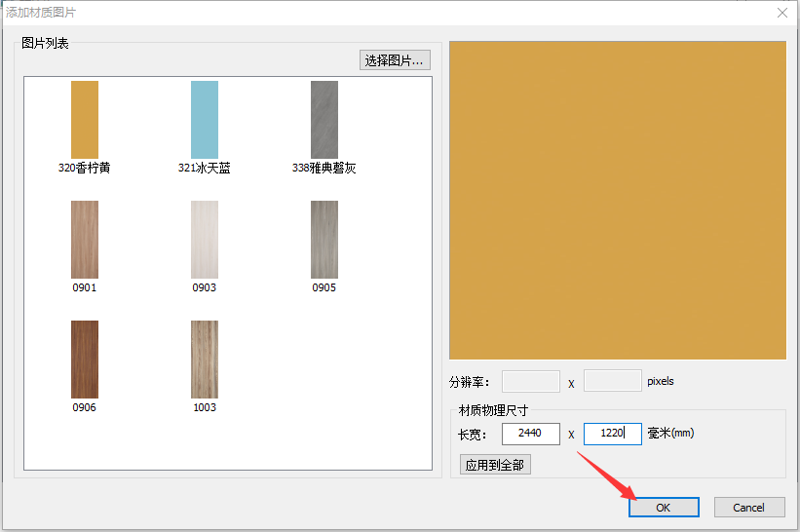The width and height of the screenshot is (800, 532).
Task: Focus the width field showing 1220
Action: (x=612, y=434)
